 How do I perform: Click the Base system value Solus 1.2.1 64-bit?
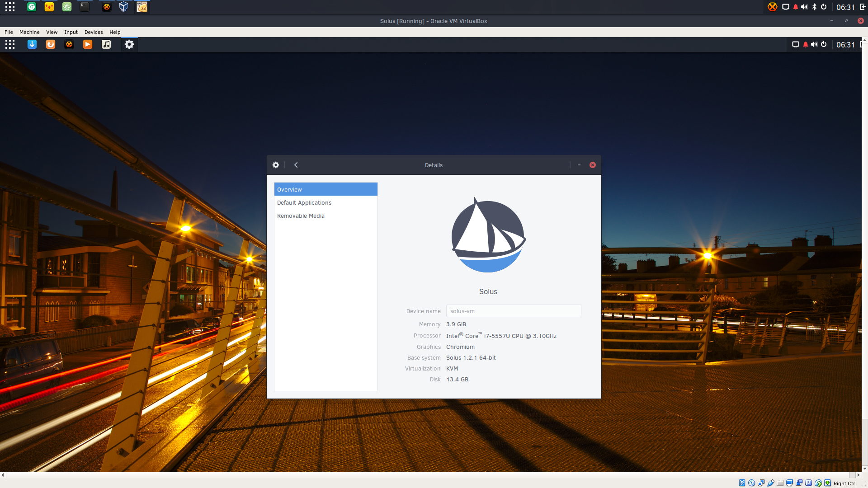471,357
